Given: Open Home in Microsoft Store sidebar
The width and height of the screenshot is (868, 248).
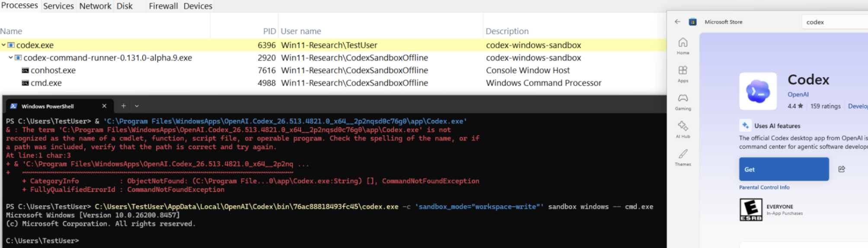Looking at the screenshot, I should [683, 46].
